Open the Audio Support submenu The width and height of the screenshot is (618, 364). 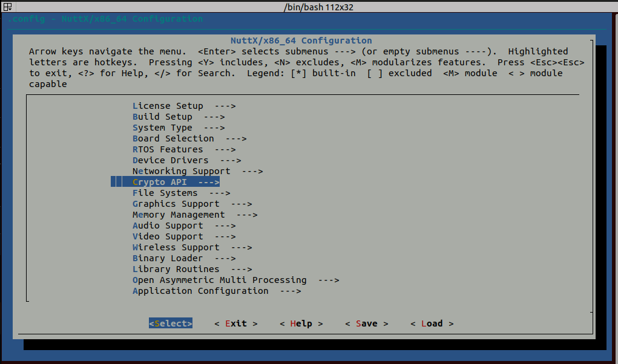pos(167,225)
